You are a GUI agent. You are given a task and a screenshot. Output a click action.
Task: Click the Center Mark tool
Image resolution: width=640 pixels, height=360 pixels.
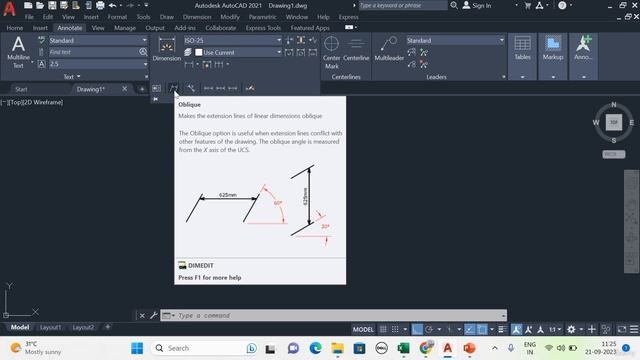331,52
